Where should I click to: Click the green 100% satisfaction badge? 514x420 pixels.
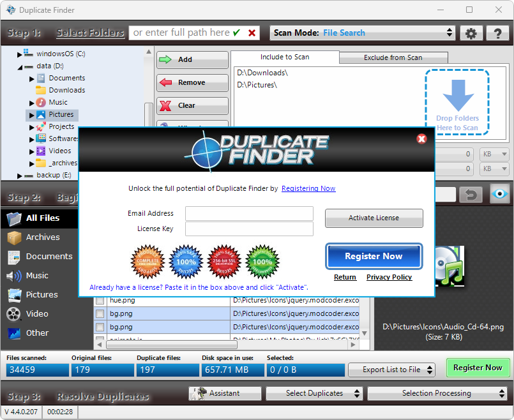262,262
